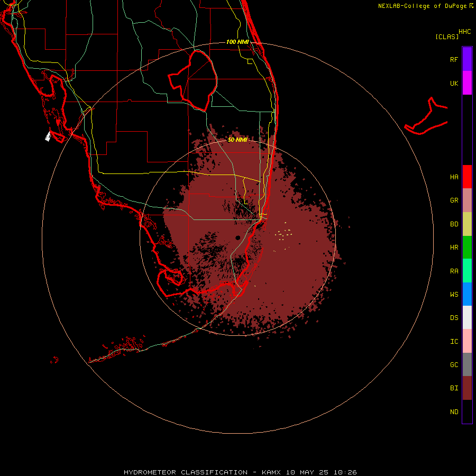
Task: Click the DS white legend swatch
Action: [467, 317]
